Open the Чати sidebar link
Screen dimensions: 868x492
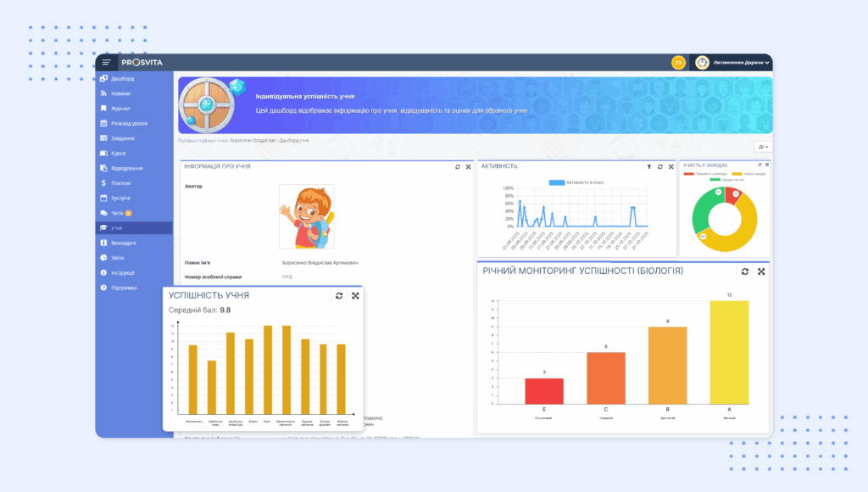click(x=117, y=213)
